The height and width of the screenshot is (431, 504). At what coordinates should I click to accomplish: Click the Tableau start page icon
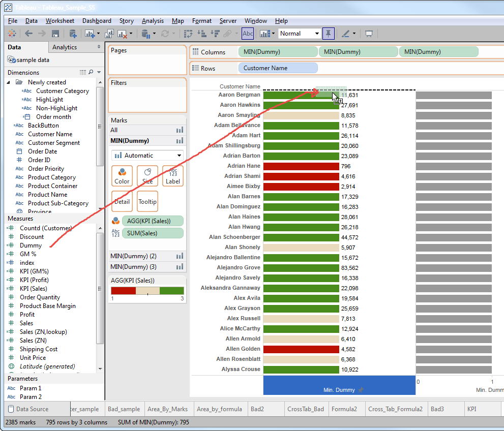pyautogui.click(x=12, y=34)
